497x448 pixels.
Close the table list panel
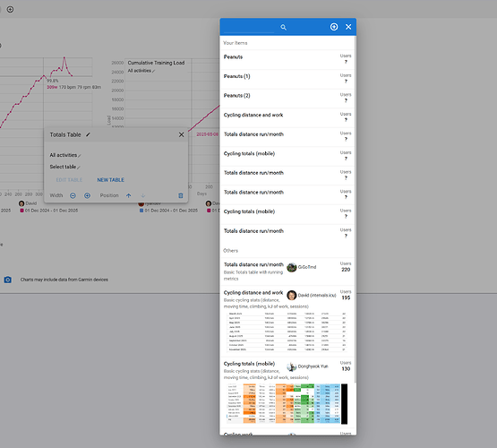coord(348,27)
